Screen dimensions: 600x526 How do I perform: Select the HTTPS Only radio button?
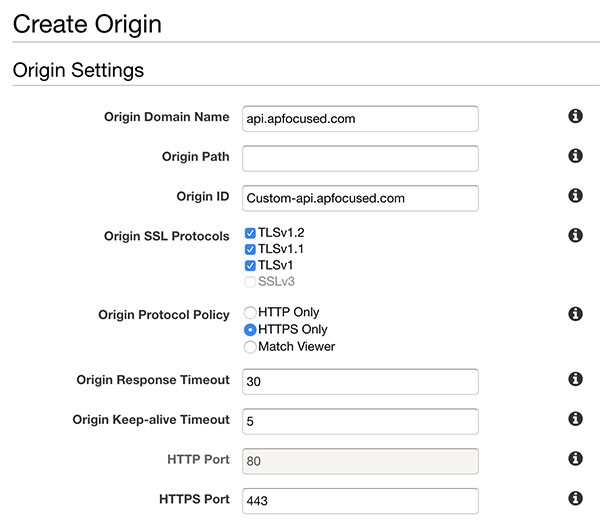pyautogui.click(x=250, y=329)
